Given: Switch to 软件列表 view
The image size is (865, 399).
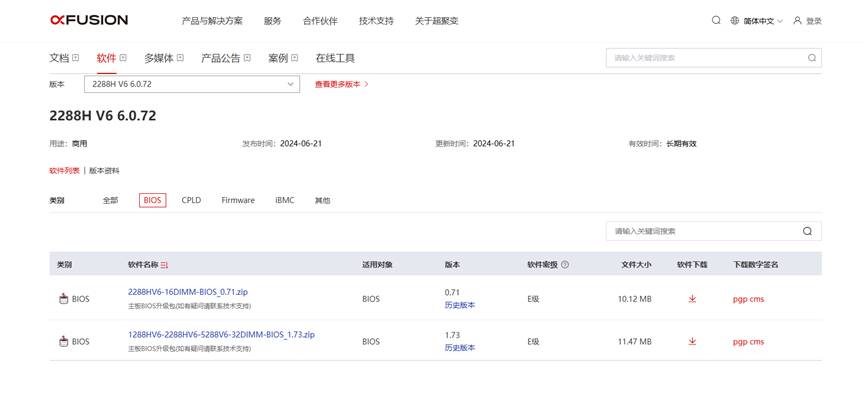Looking at the screenshot, I should click(65, 171).
